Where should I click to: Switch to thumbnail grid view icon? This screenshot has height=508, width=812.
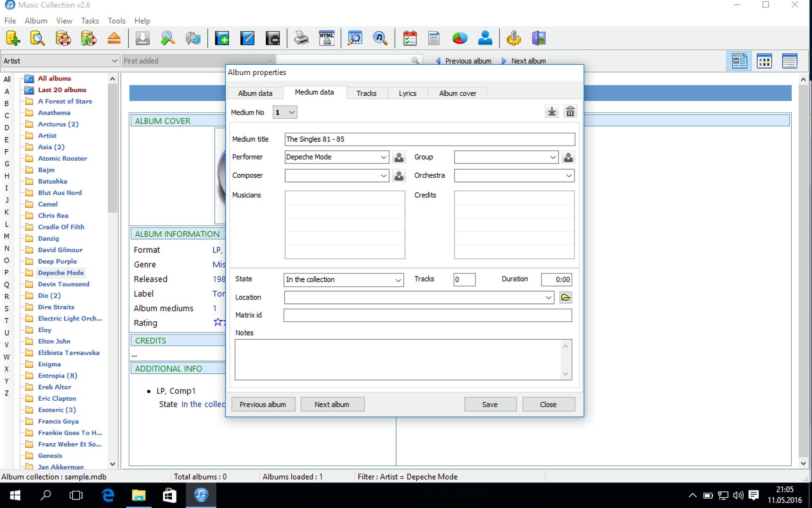[764, 61]
